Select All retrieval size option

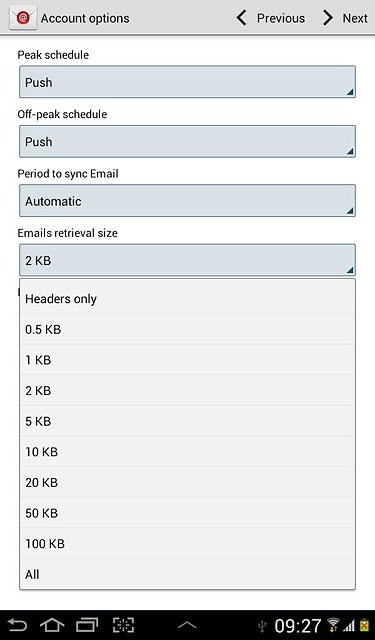187,574
